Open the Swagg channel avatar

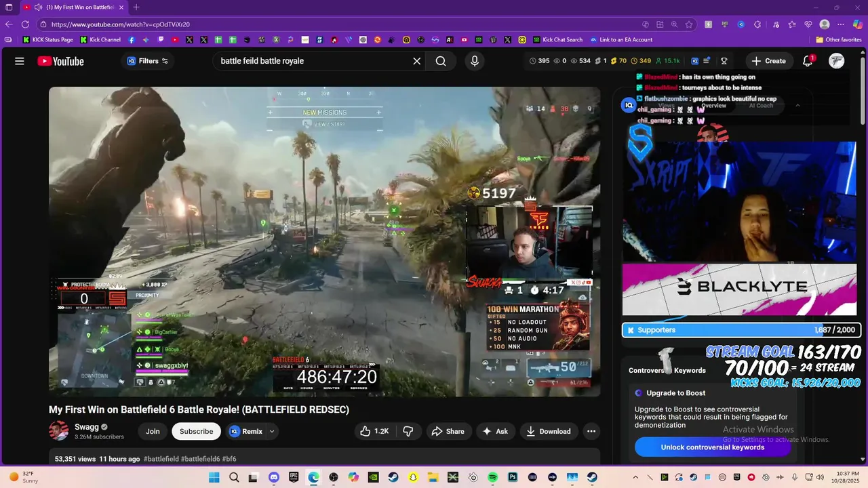59,430
